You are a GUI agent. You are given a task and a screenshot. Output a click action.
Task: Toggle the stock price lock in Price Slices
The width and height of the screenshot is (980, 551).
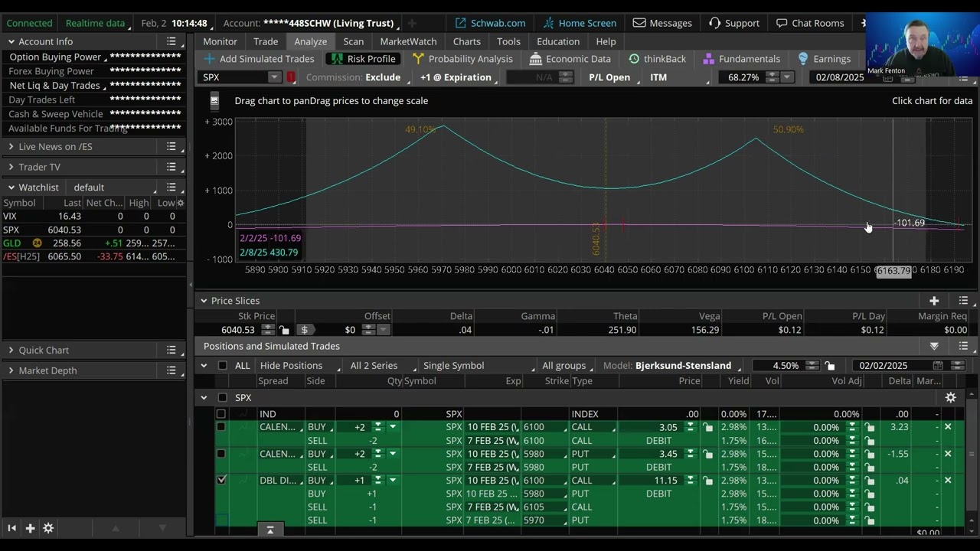(284, 330)
